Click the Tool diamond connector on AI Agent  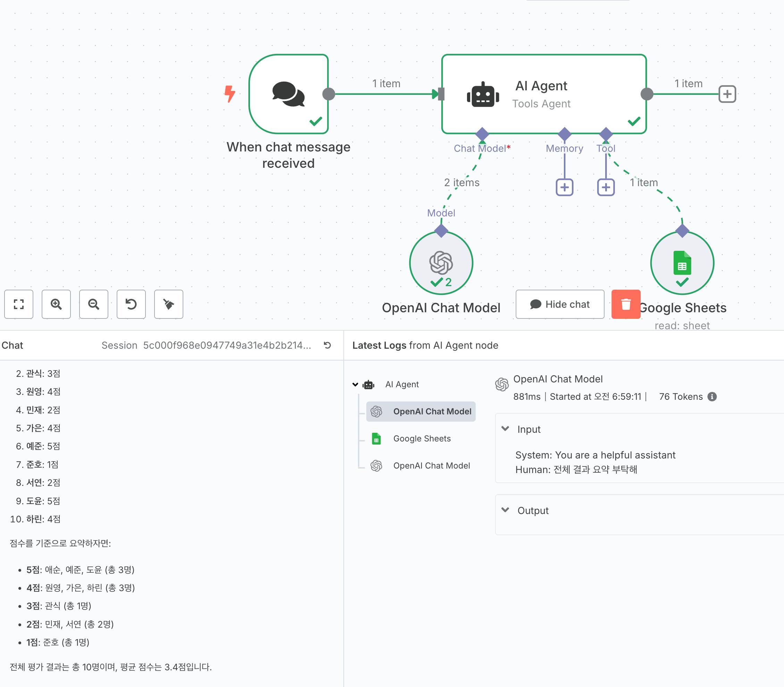coord(606,134)
